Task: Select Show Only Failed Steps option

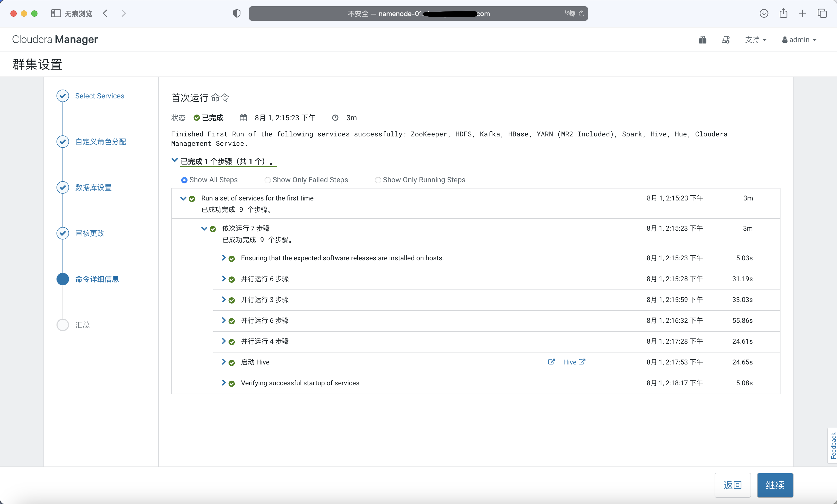Action: coord(268,180)
